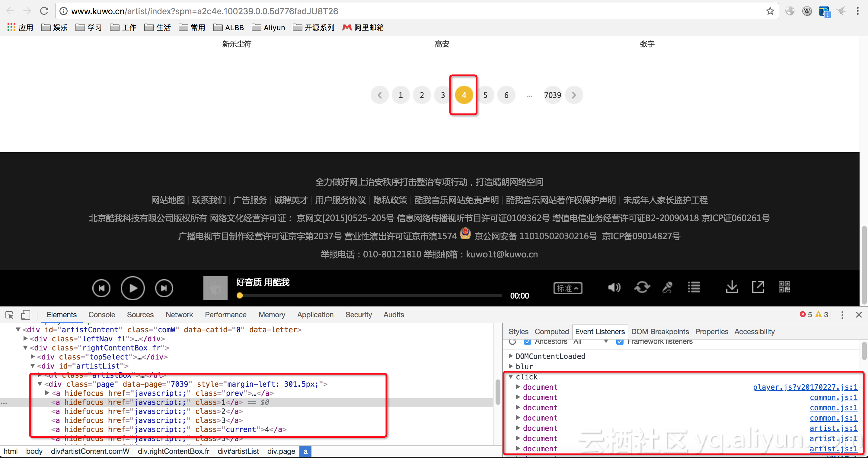Play the previous track in player

[101, 288]
